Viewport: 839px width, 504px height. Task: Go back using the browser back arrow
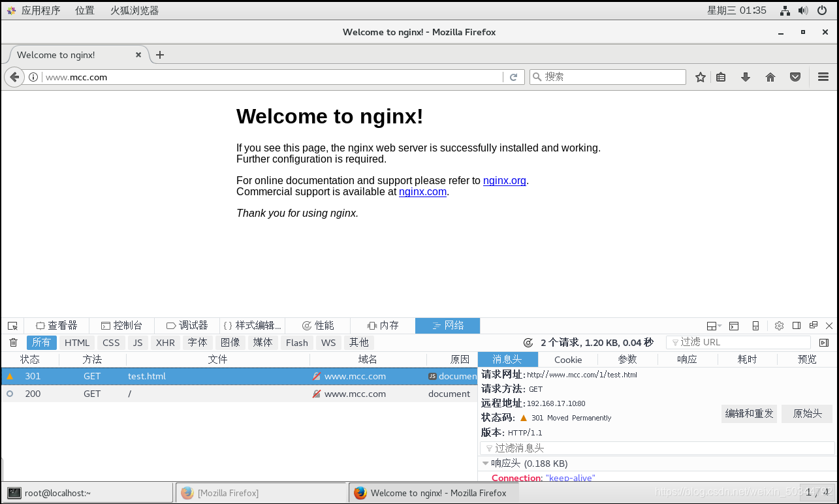14,77
